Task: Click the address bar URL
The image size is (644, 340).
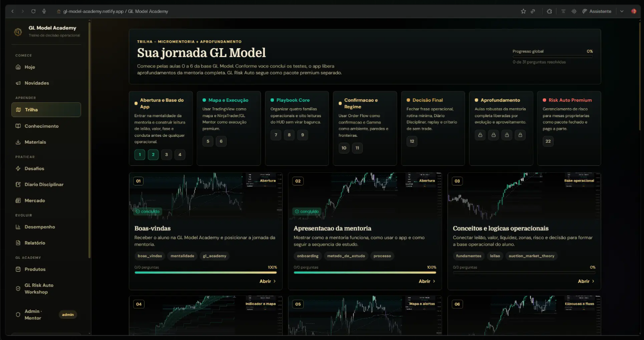Action: (x=116, y=11)
